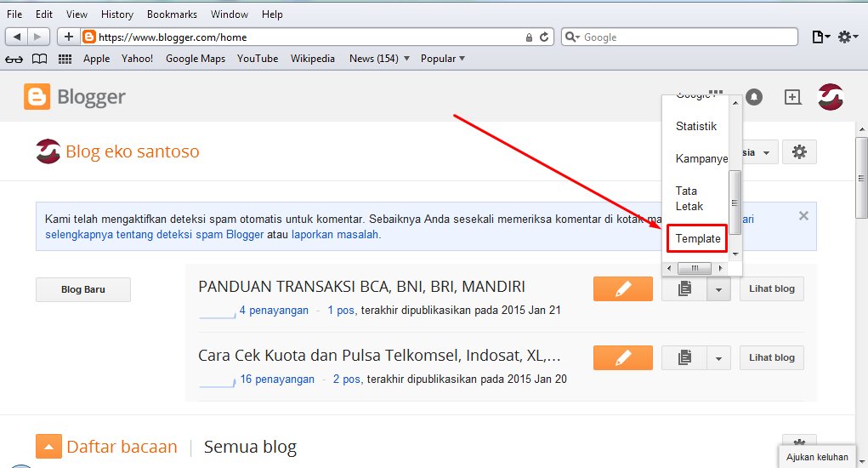This screenshot has height=468, width=868.
Task: Open the 4 penayangan link
Action: pyautogui.click(x=274, y=310)
